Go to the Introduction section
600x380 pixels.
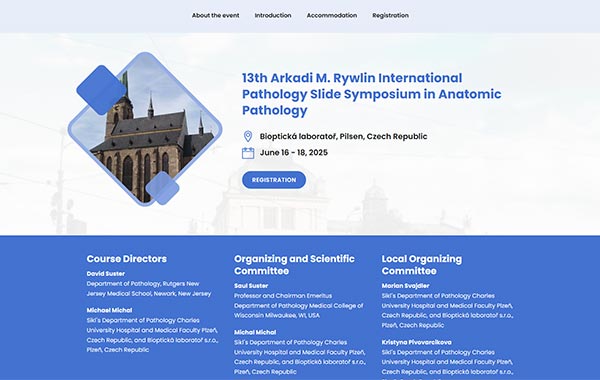tap(273, 15)
